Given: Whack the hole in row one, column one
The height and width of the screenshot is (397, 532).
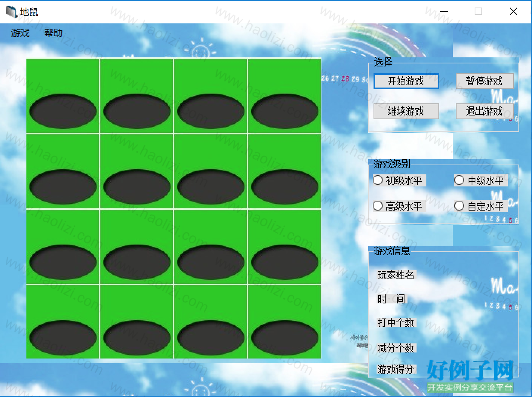Looking at the screenshot, I should pos(63,111).
